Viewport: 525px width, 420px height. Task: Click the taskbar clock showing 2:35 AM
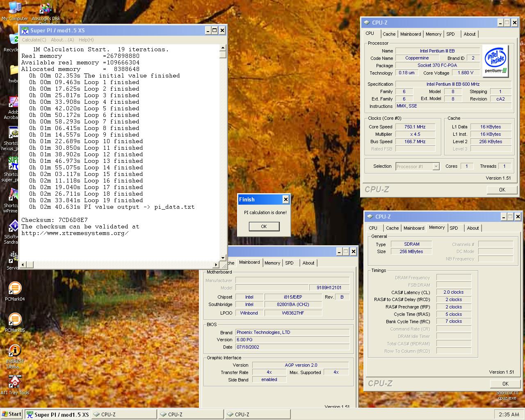tap(509, 415)
